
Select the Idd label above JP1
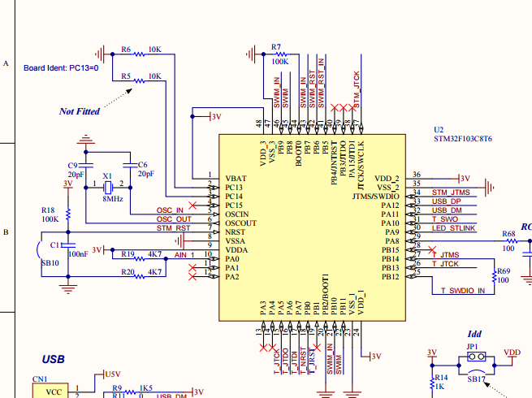coord(474,334)
